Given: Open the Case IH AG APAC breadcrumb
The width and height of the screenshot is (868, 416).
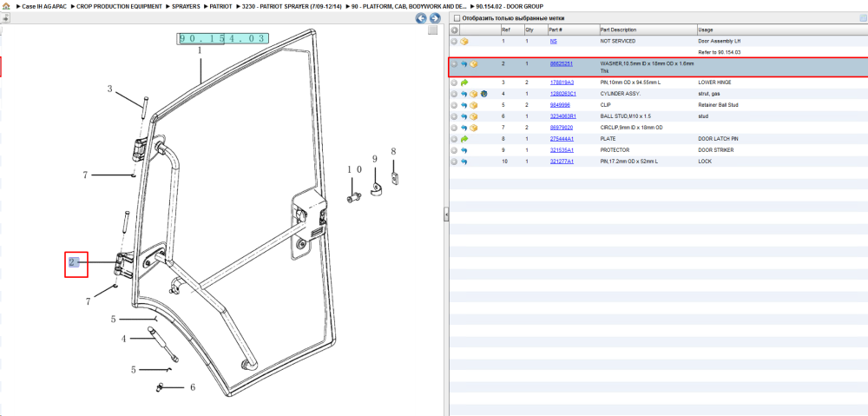Looking at the screenshot, I should 44,7.
